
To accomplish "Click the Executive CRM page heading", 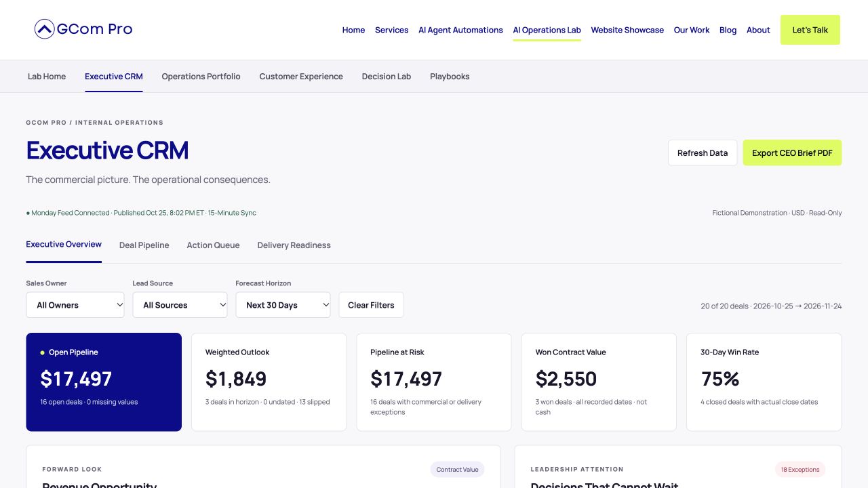I will 107,150.
